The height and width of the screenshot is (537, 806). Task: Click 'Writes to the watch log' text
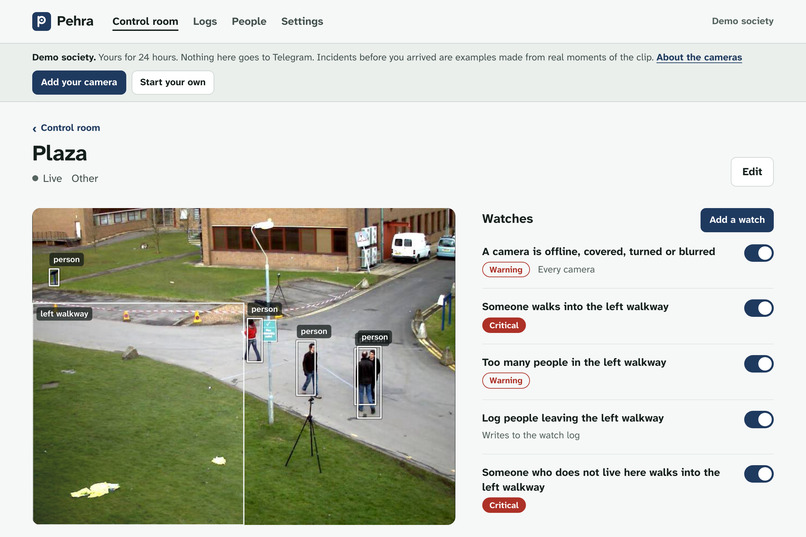[531, 435]
